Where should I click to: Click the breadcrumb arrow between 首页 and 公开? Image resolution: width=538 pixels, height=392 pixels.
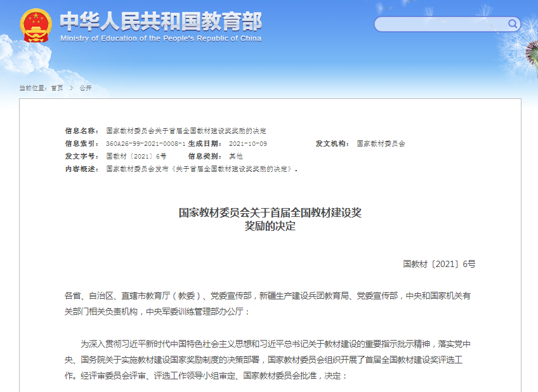pyautogui.click(x=71, y=88)
